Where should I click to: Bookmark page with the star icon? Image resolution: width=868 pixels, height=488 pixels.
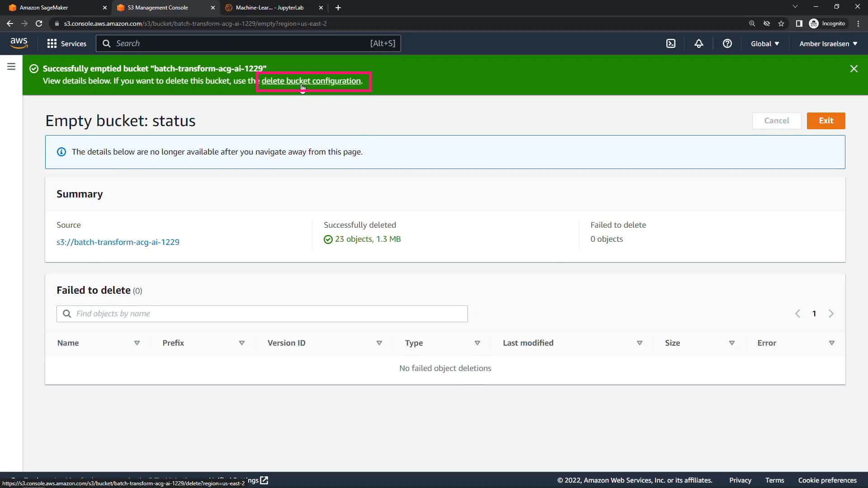pos(781,23)
